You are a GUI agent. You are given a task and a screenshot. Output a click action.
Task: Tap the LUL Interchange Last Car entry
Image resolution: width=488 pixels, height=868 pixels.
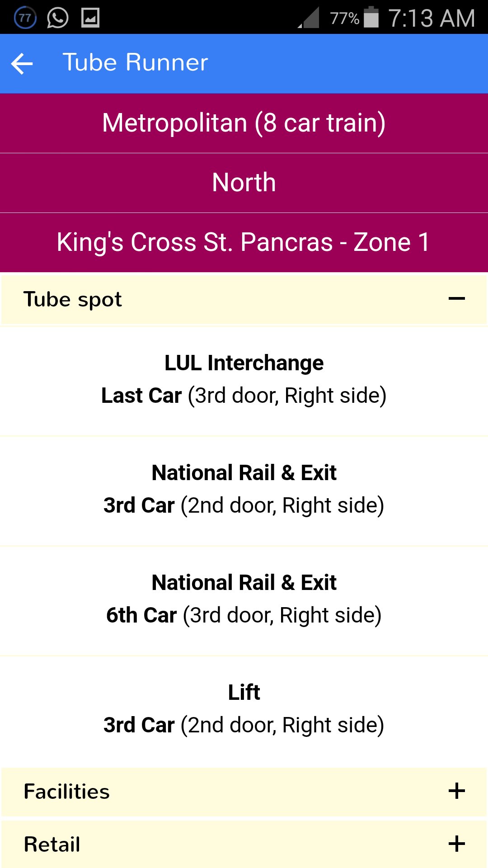click(244, 380)
